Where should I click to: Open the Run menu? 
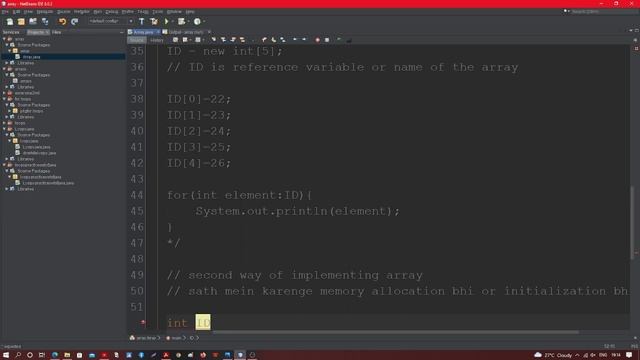pos(97,11)
